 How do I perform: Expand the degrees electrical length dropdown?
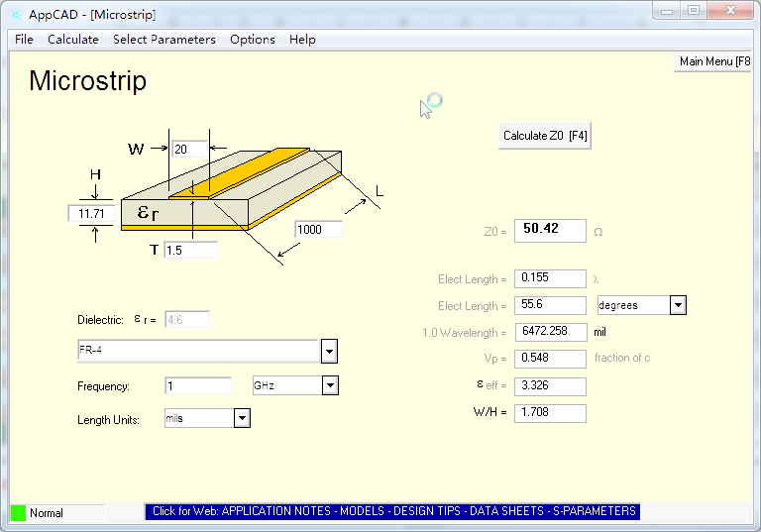(x=678, y=305)
